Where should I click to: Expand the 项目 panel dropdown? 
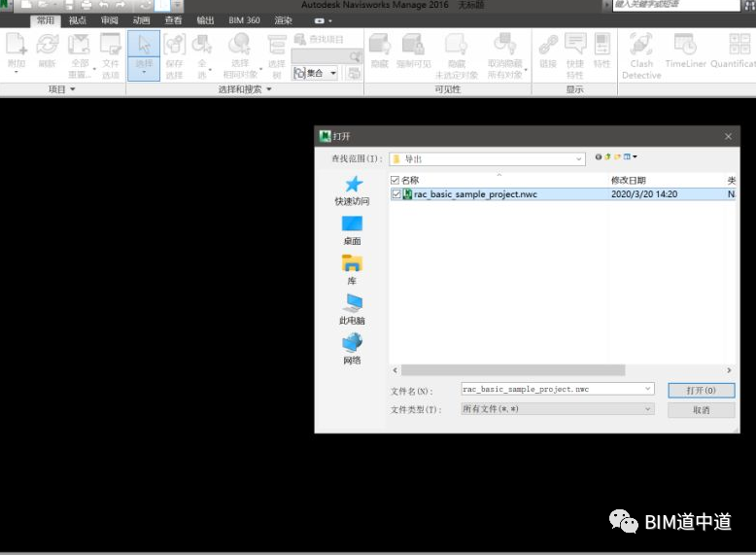[x=61, y=89]
